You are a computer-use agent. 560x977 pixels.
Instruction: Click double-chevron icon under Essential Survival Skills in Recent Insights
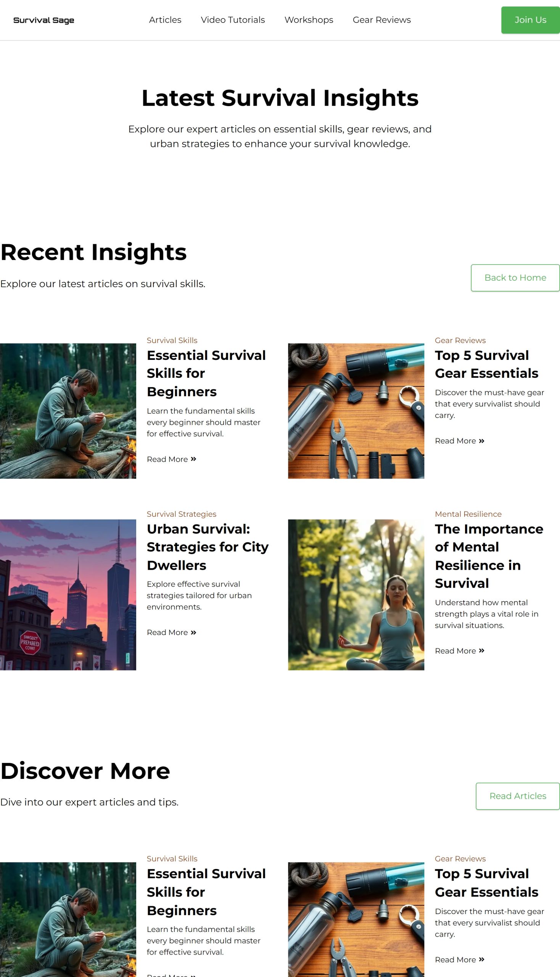[x=193, y=459]
